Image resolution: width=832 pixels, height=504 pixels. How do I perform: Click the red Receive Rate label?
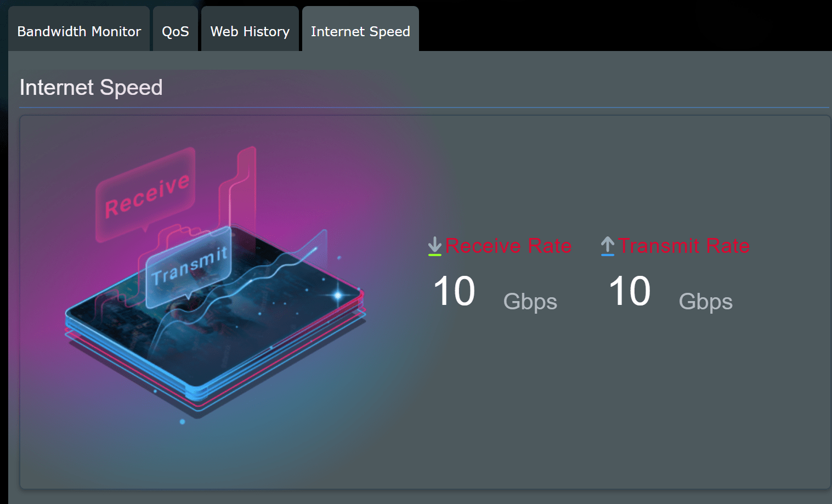pos(508,246)
